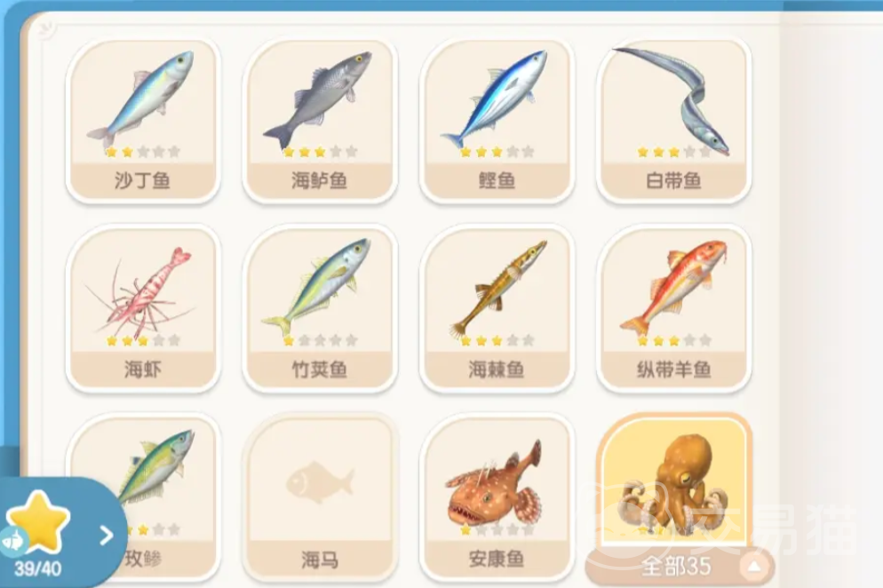The width and height of the screenshot is (883, 588).
Task: Choose the 鲣鱼 bonito fish card
Action: pos(496,120)
